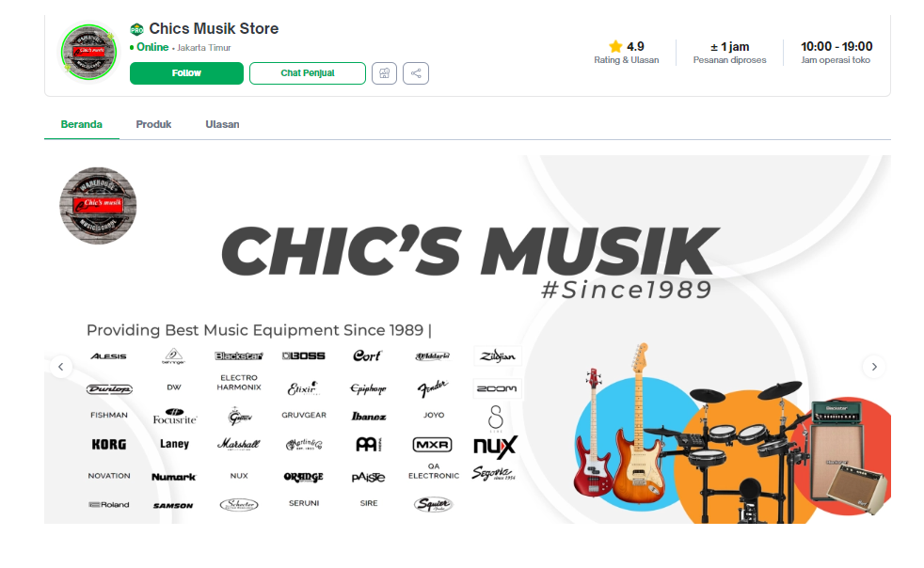Click the Fender logo in banner
Screen dimensions: 924x568
pos(433,387)
